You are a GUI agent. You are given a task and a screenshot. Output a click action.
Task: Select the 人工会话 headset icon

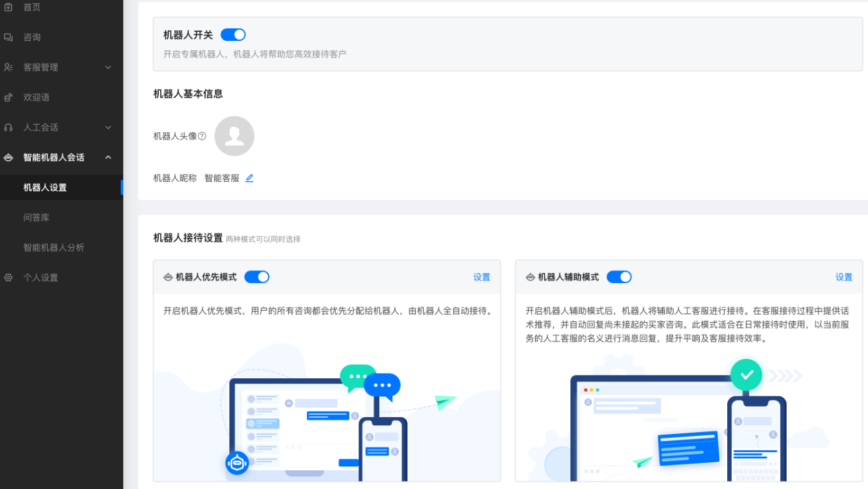(9, 127)
